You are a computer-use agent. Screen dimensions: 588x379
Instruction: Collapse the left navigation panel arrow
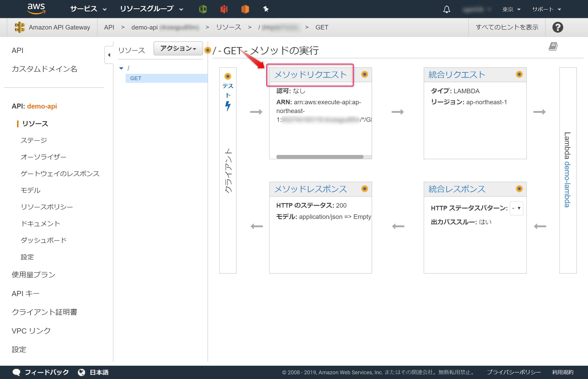coord(109,55)
